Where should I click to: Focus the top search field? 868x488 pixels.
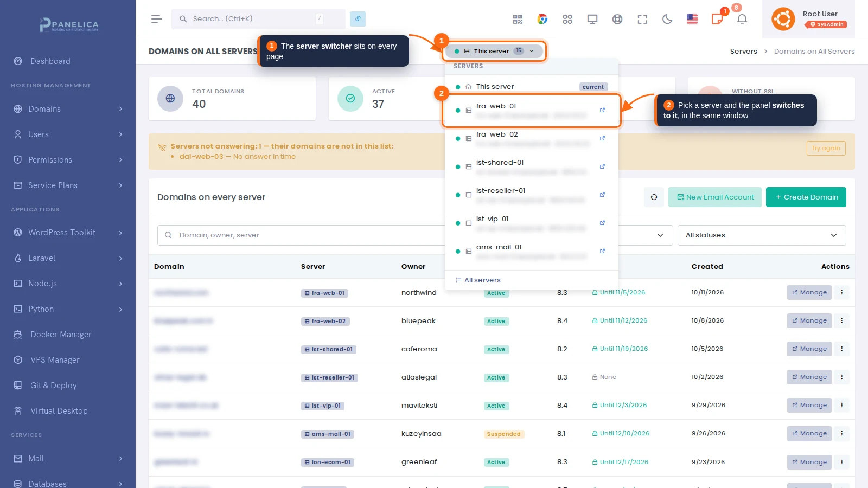pos(258,18)
